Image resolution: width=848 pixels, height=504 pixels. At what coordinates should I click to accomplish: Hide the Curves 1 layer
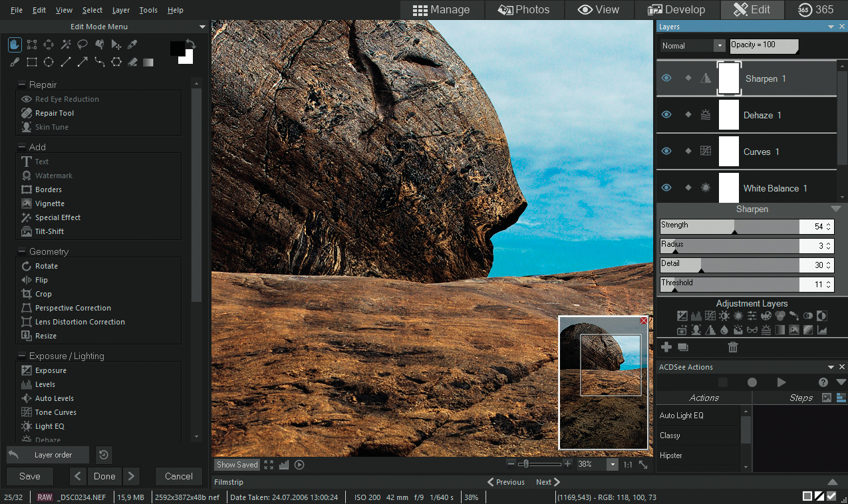pos(666,152)
